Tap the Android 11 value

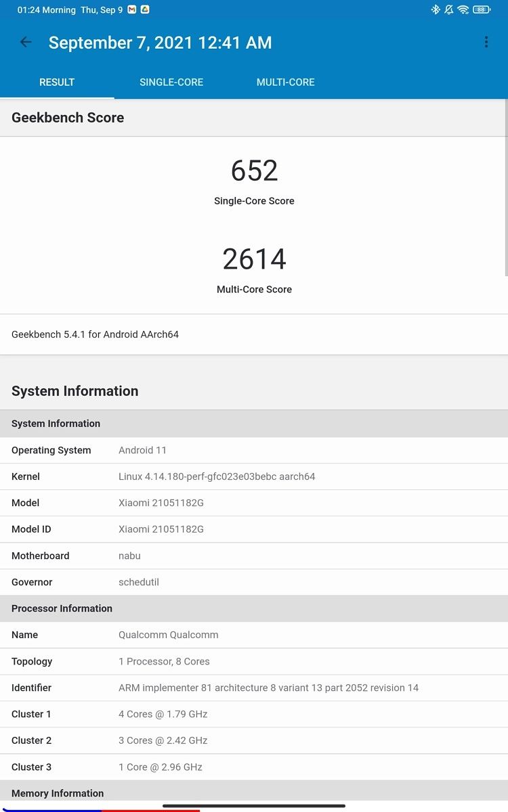click(x=142, y=450)
